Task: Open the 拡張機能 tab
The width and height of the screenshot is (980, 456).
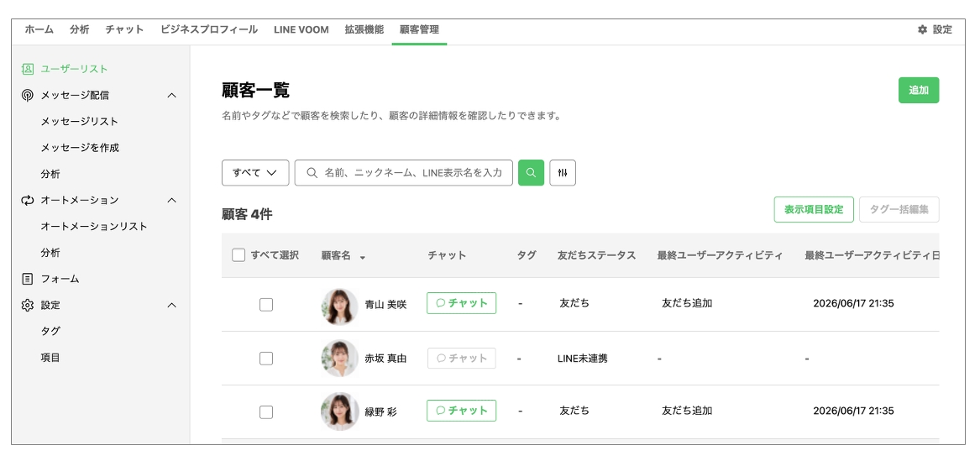Action: [x=364, y=29]
